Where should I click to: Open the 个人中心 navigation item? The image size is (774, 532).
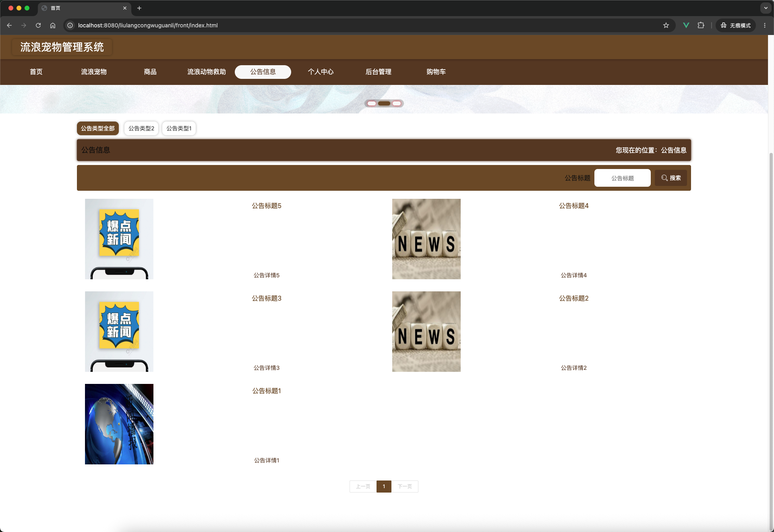point(321,72)
